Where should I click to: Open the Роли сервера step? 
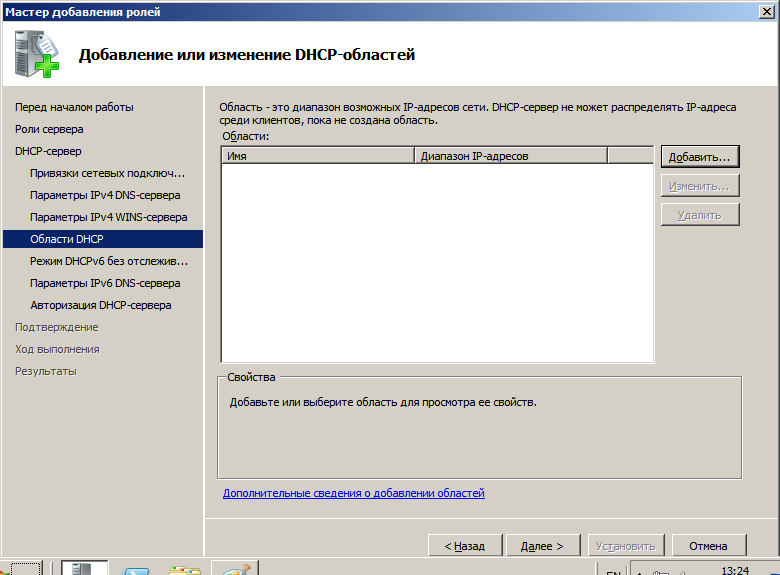[x=49, y=129]
